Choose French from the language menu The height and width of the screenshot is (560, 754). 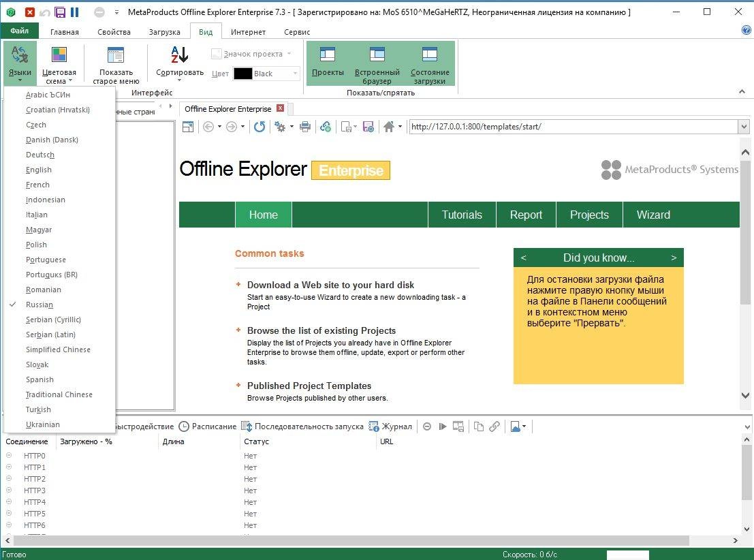[x=60, y=185]
